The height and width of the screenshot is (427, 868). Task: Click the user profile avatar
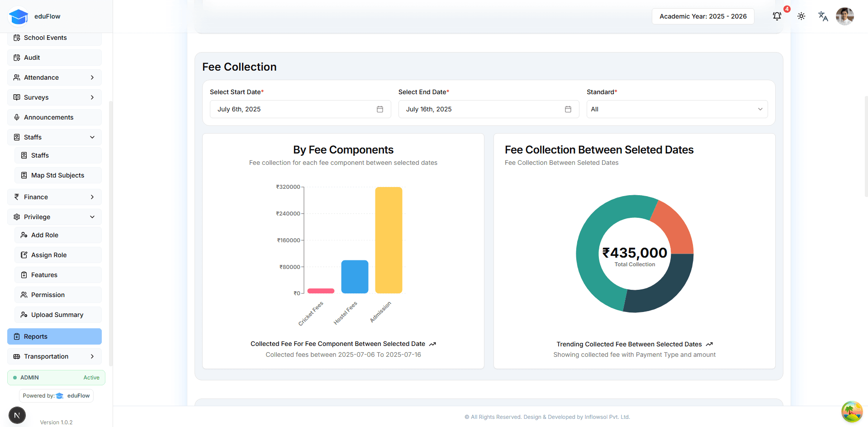click(x=844, y=16)
